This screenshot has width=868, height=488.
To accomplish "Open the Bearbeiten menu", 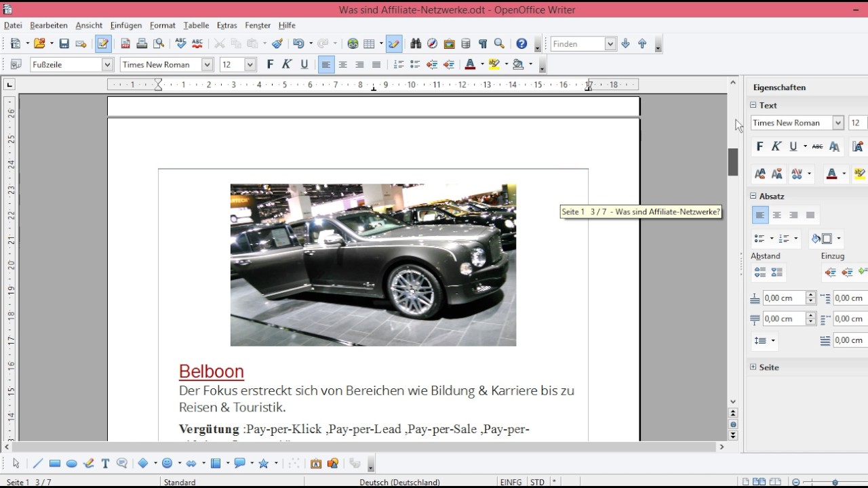I will click(x=49, y=25).
